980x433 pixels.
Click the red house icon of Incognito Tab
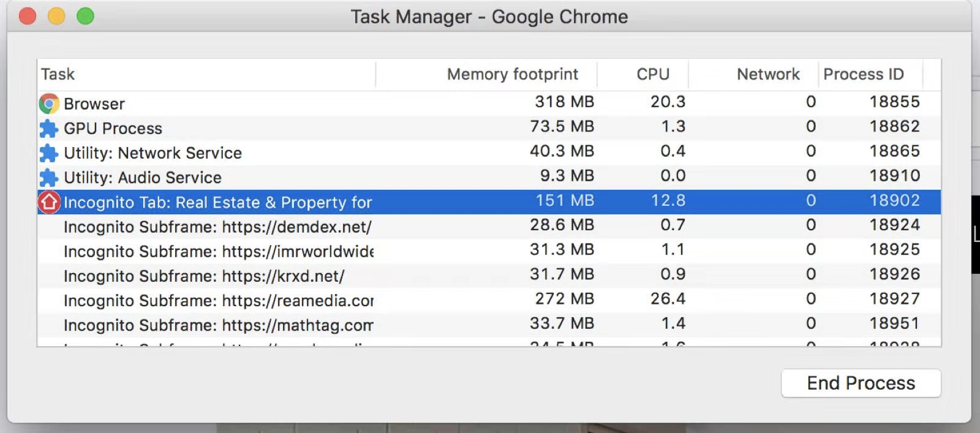click(49, 202)
